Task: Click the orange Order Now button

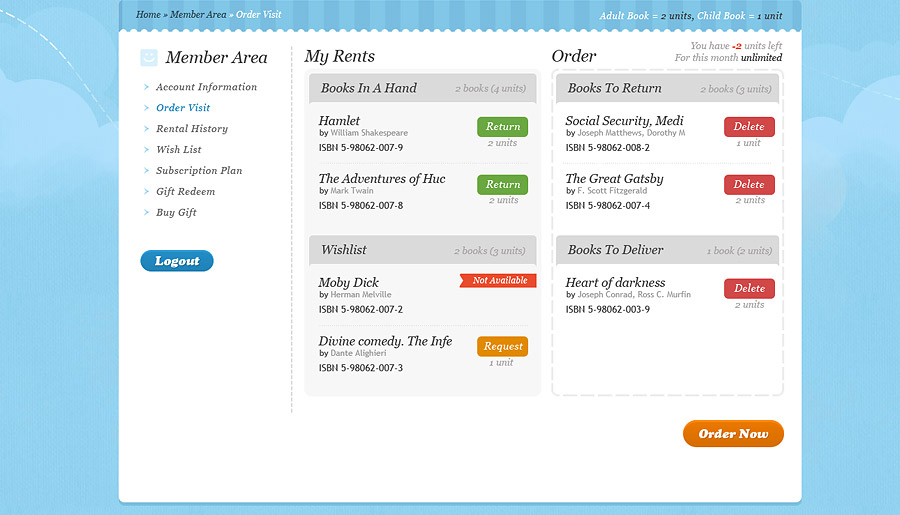Action: tap(733, 433)
